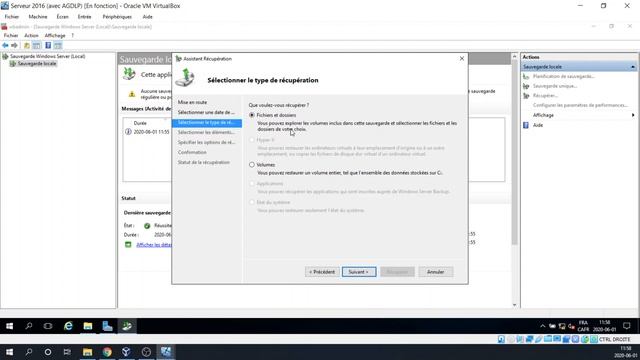640x360 pixels.
Task: Close the Assistant Récupération dialog
Action: (x=462, y=59)
